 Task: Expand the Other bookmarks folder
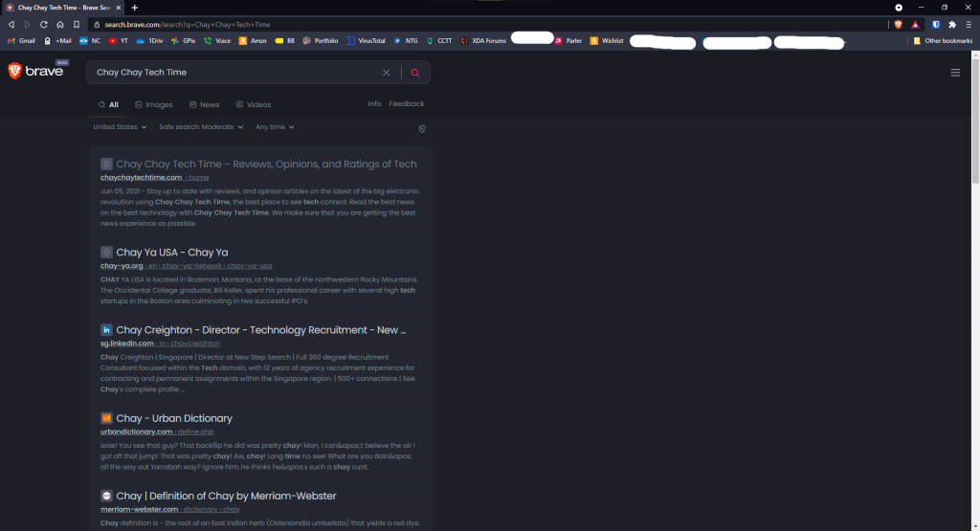point(943,40)
